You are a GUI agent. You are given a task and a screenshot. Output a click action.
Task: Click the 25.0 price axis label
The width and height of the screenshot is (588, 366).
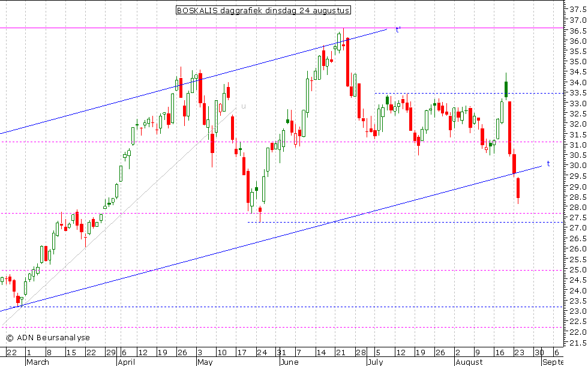point(578,269)
